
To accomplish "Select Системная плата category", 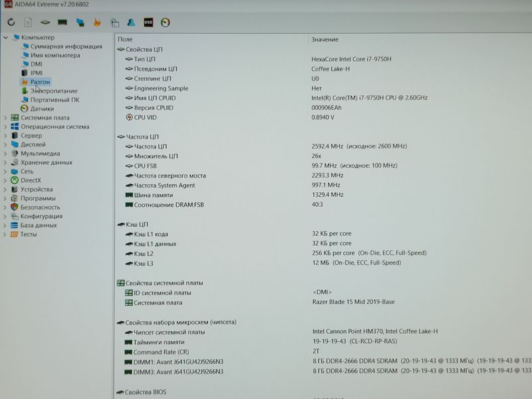I will [x=45, y=118].
